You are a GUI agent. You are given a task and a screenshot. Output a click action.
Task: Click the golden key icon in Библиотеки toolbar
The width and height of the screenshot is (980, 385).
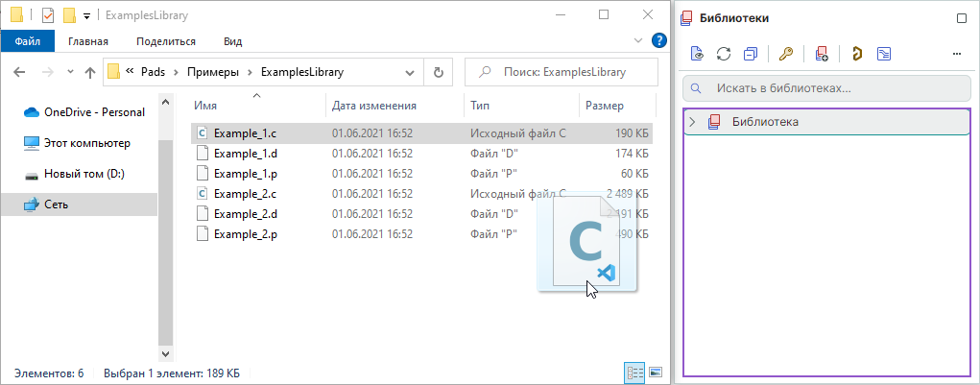point(784,54)
